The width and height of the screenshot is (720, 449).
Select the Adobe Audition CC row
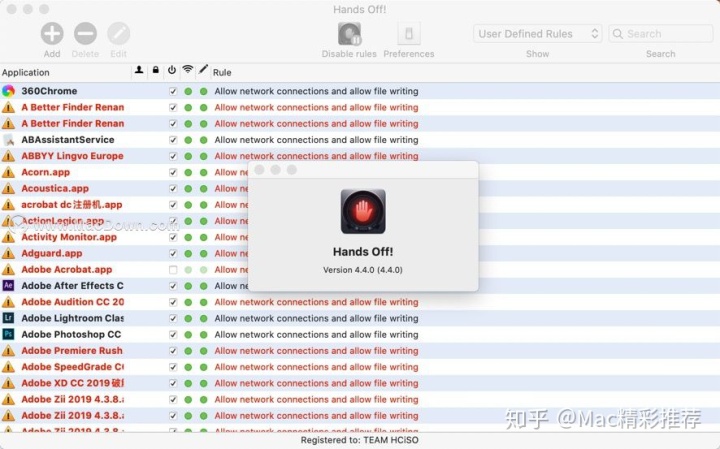360,302
